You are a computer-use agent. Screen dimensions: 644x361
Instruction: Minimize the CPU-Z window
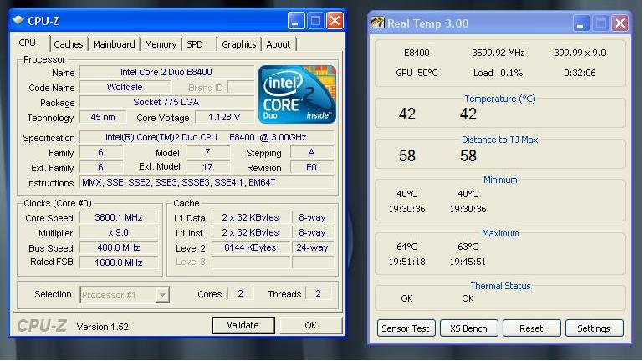[296, 21]
